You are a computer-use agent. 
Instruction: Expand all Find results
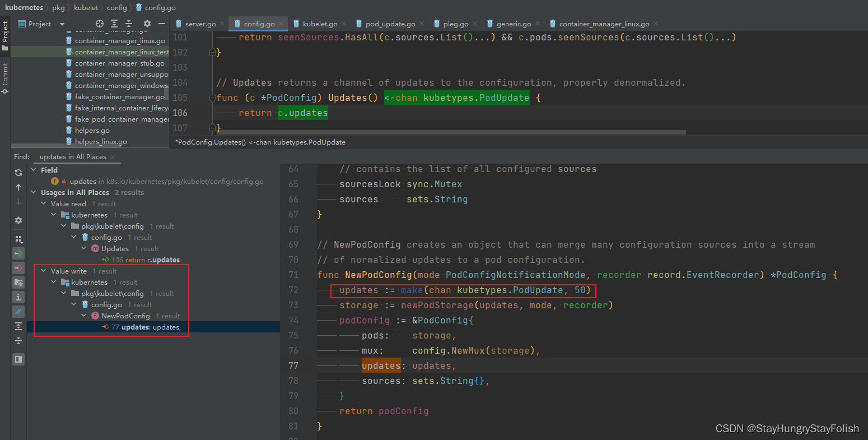pyautogui.click(x=18, y=326)
